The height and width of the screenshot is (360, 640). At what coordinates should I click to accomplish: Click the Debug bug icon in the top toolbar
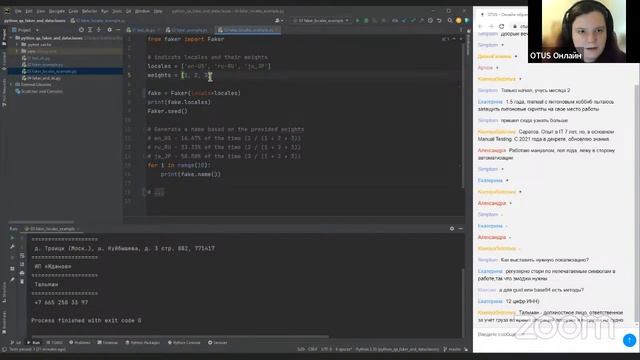click(366, 20)
